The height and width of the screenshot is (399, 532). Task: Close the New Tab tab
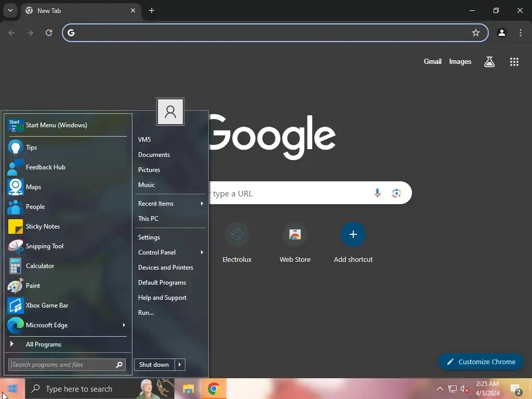pyautogui.click(x=133, y=10)
